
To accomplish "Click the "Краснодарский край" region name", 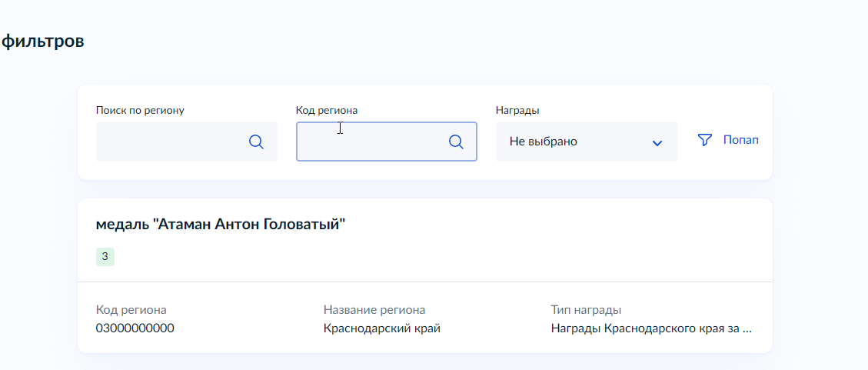I will click(382, 328).
